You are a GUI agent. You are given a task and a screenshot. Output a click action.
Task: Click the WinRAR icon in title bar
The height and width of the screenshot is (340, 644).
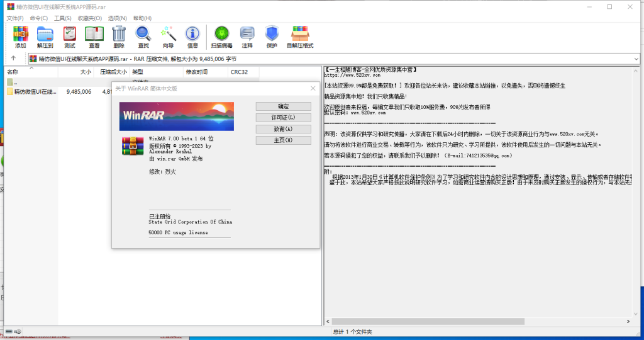tap(10, 6)
